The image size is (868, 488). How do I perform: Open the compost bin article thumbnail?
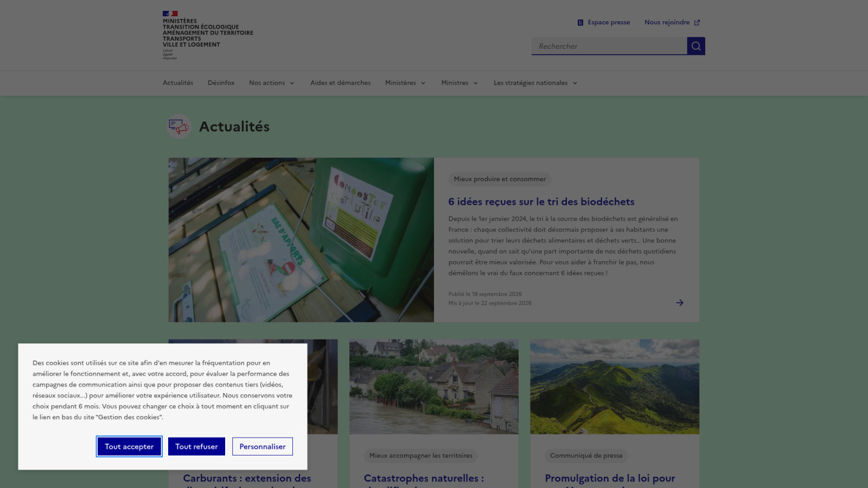(x=301, y=240)
